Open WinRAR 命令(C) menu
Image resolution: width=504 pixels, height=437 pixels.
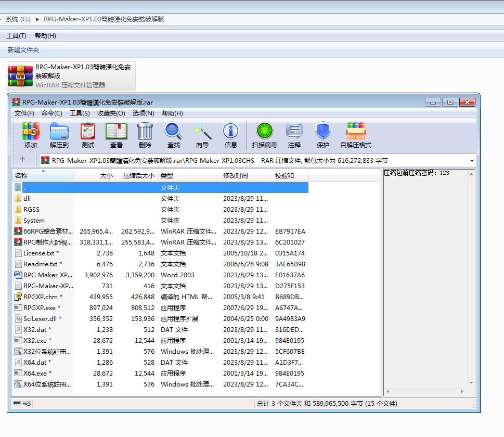click(x=51, y=113)
